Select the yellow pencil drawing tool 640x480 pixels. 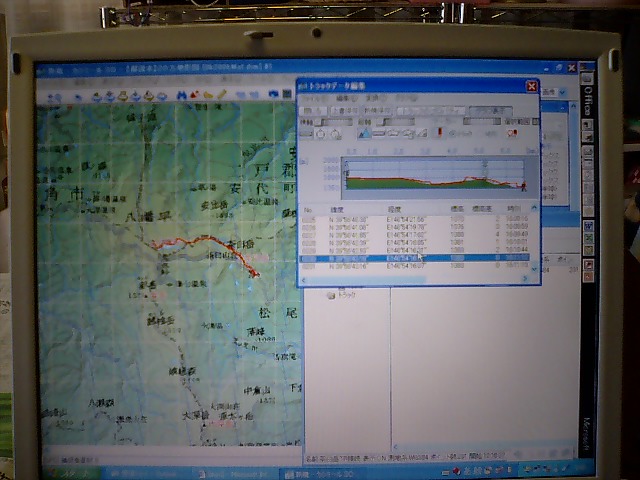click(x=221, y=96)
